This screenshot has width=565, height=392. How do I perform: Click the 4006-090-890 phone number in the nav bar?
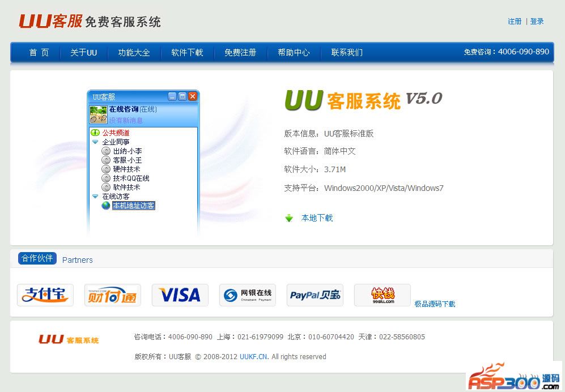[524, 52]
